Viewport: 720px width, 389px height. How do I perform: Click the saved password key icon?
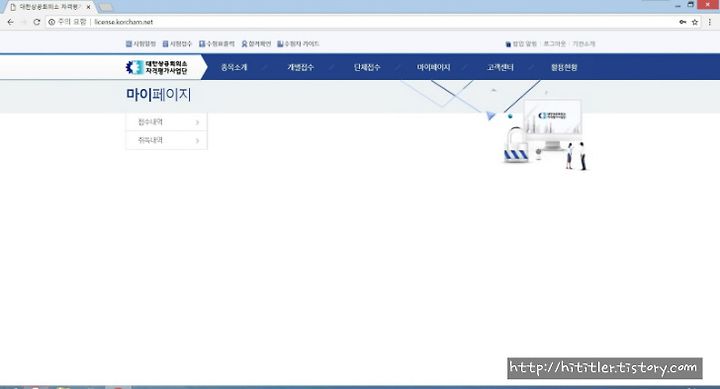[x=683, y=22]
